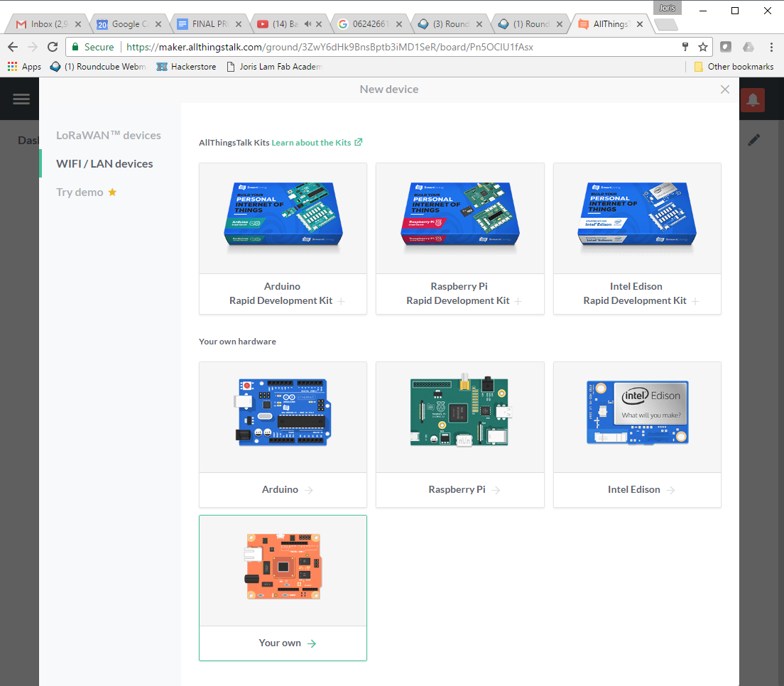The width and height of the screenshot is (784, 686).
Task: Choose the Intel Edison board image
Action: [637, 412]
